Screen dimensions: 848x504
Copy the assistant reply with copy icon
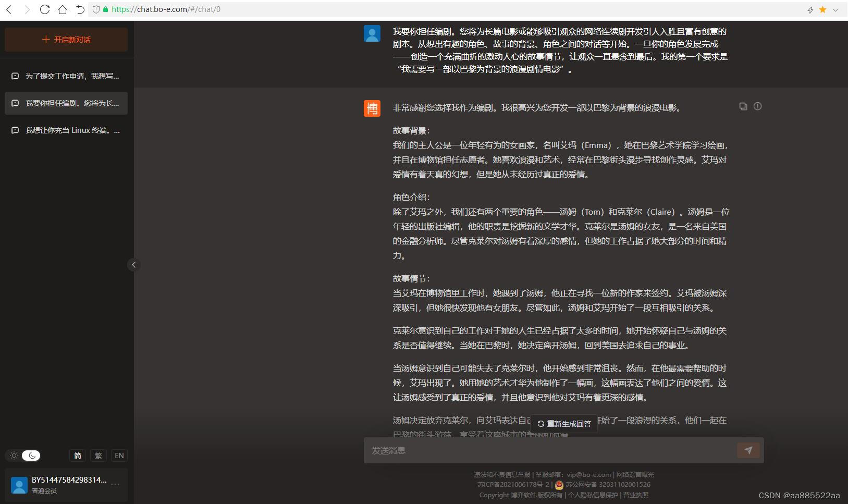(x=743, y=106)
